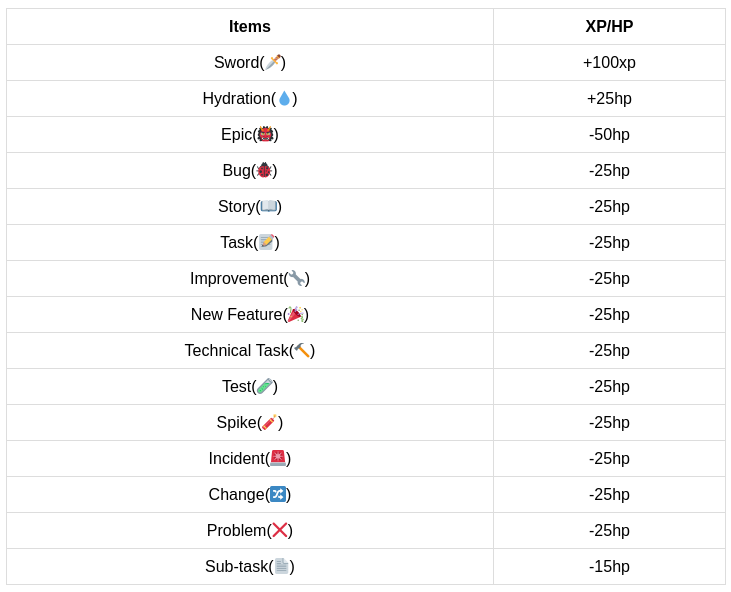Click the -15hp value for Sub-task
Screen dimensions: 731x592
point(609,567)
